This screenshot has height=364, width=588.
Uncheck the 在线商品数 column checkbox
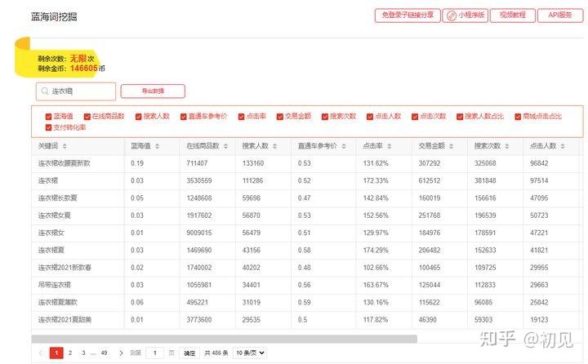87,117
